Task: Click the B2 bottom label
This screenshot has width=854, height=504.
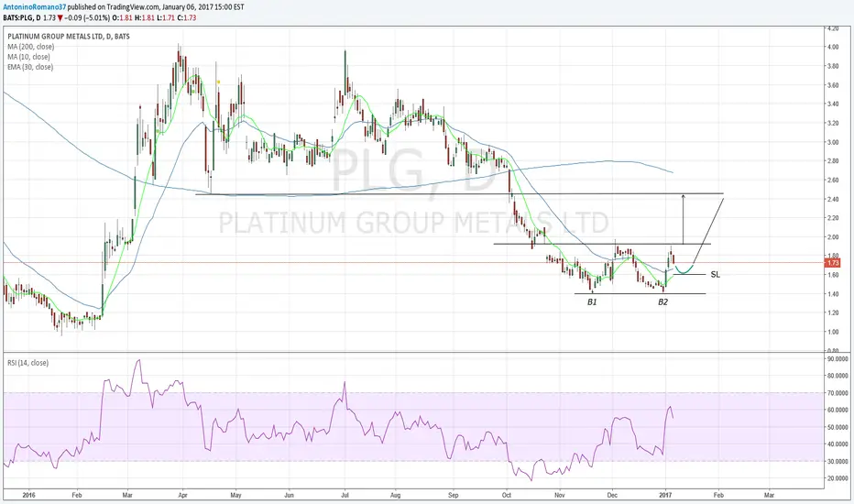Action: 662,301
